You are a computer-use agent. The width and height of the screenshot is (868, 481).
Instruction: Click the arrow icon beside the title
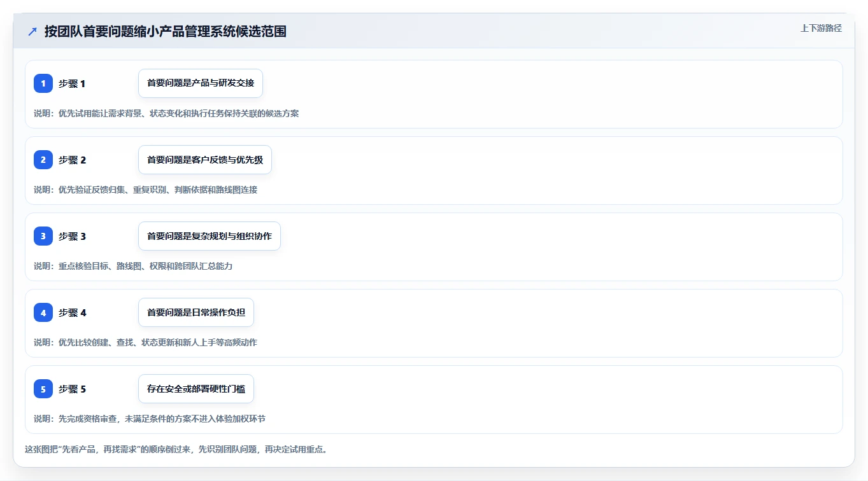click(x=32, y=31)
